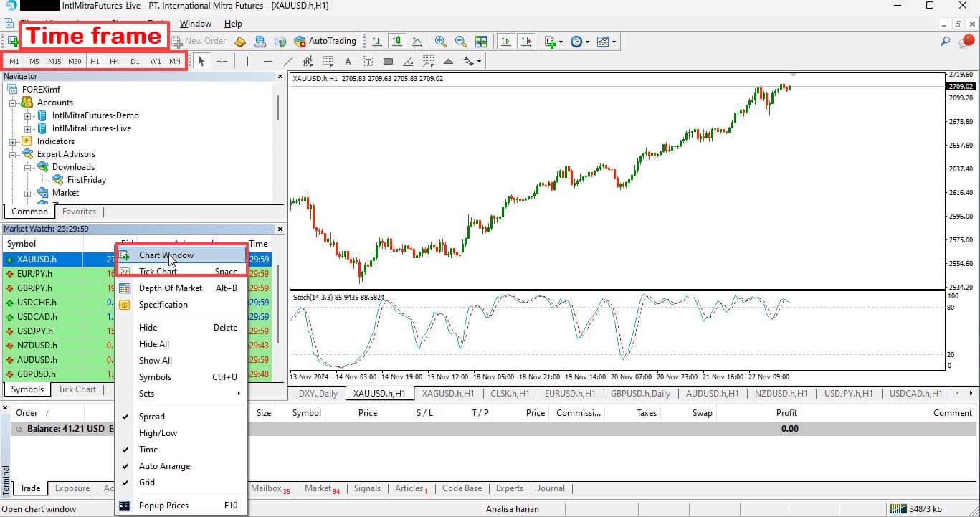Draw a horizontal line tool
The image size is (980, 517).
click(x=267, y=61)
